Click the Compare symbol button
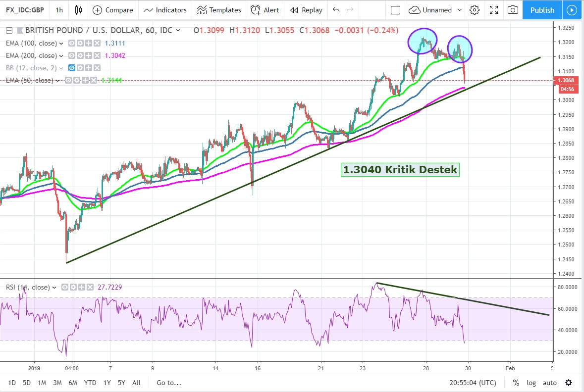The height and width of the screenshot is (392, 584). (113, 10)
